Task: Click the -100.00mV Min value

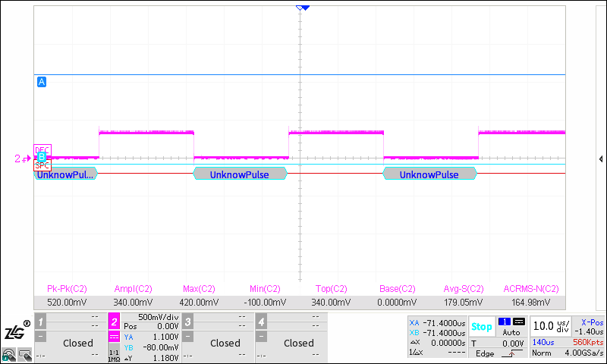Action: click(x=265, y=303)
